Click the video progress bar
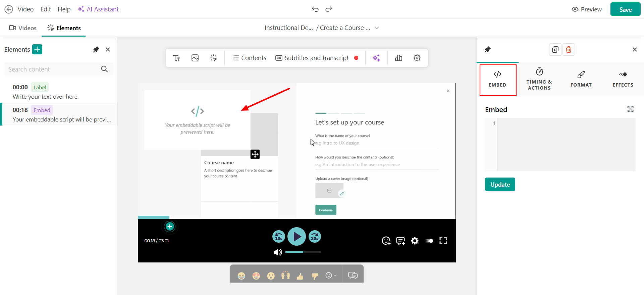 click(297, 217)
